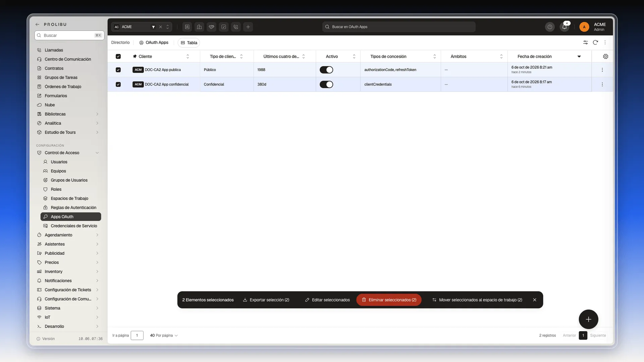Click the handshake toolbar icon
The image size is (644, 362).
211,27
